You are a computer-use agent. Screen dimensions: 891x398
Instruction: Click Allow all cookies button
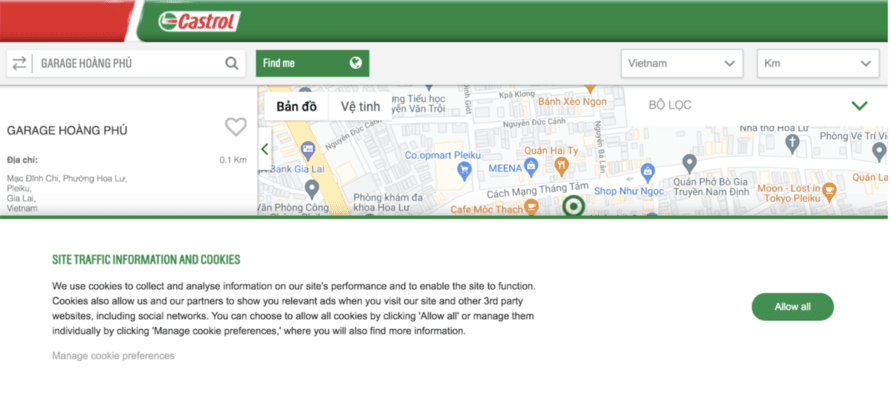(793, 307)
